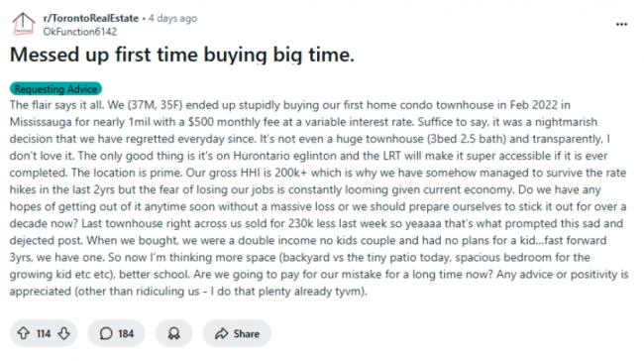This screenshot has height=361, width=644.
Task: Upvote the post with the up arrow
Action: tap(23, 333)
